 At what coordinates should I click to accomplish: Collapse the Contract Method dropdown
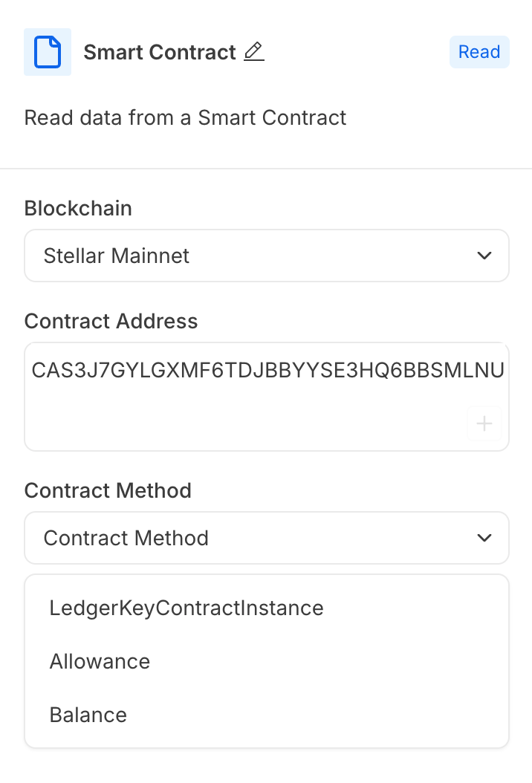coord(267,538)
